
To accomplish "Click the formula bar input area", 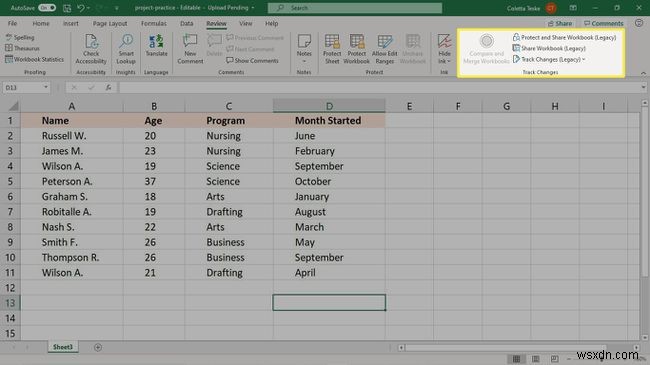I will [379, 88].
